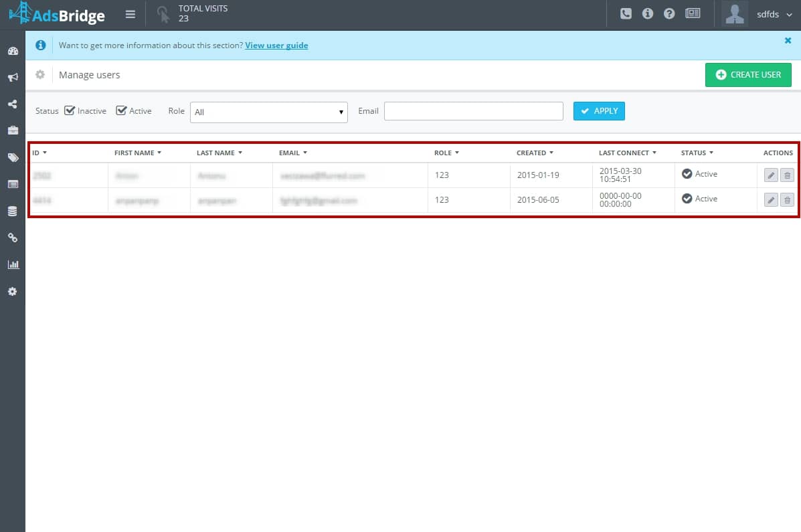The image size is (801, 532).
Task: Open the phone contact icon
Action: point(626,14)
